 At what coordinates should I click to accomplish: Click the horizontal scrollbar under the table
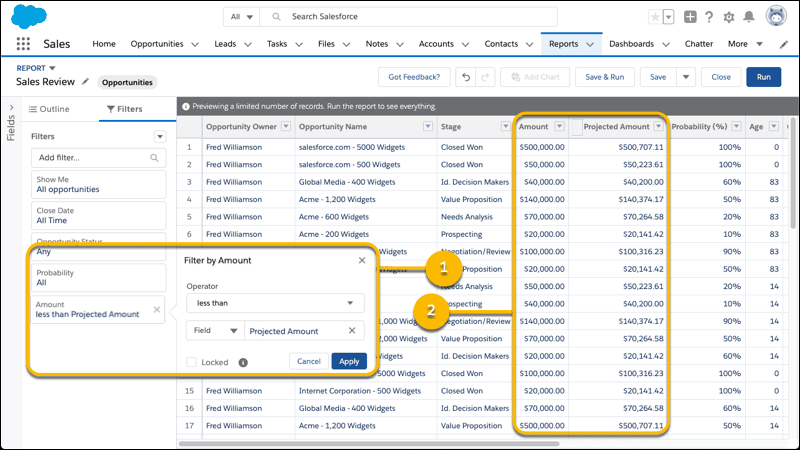click(369, 443)
